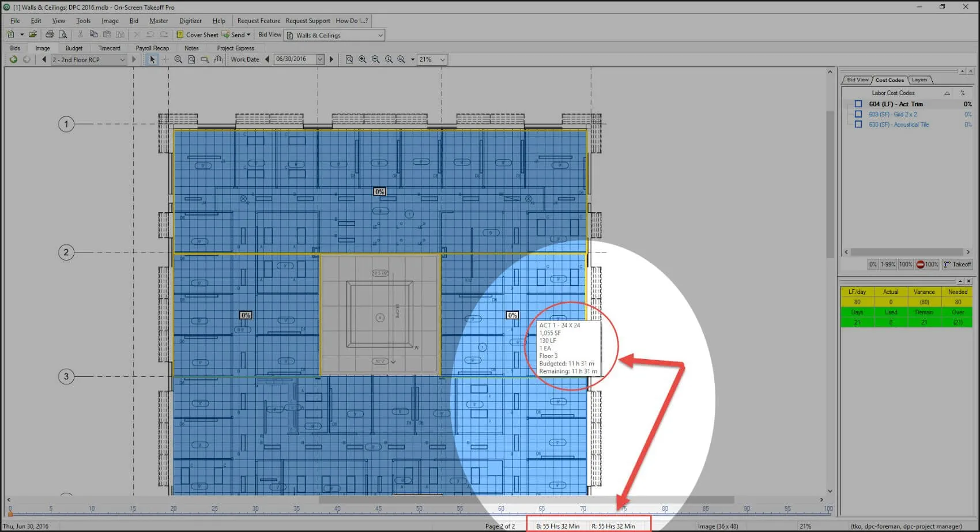This screenshot has height=532, width=980.
Task: Click the New bid document icon
Action: [11, 35]
